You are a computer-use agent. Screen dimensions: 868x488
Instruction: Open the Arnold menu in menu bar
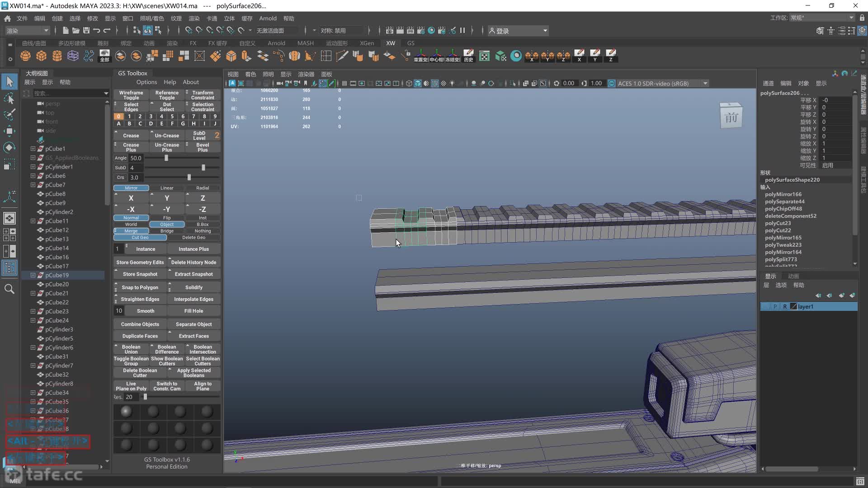click(268, 18)
